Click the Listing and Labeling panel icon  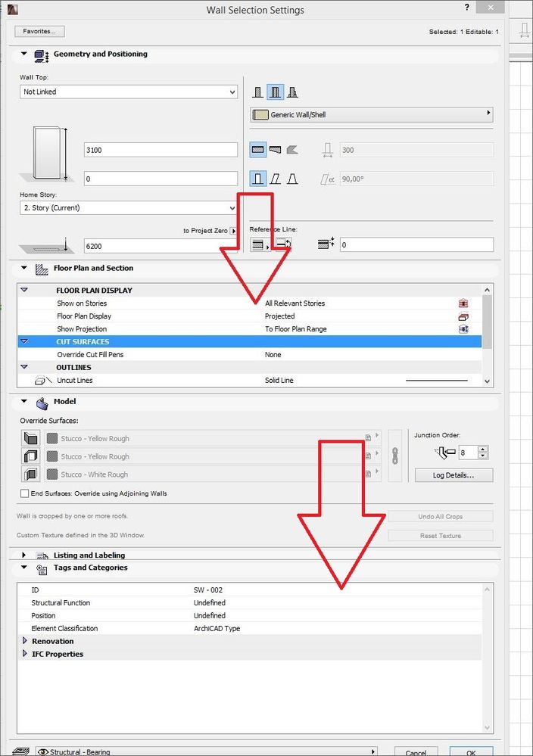click(42, 555)
